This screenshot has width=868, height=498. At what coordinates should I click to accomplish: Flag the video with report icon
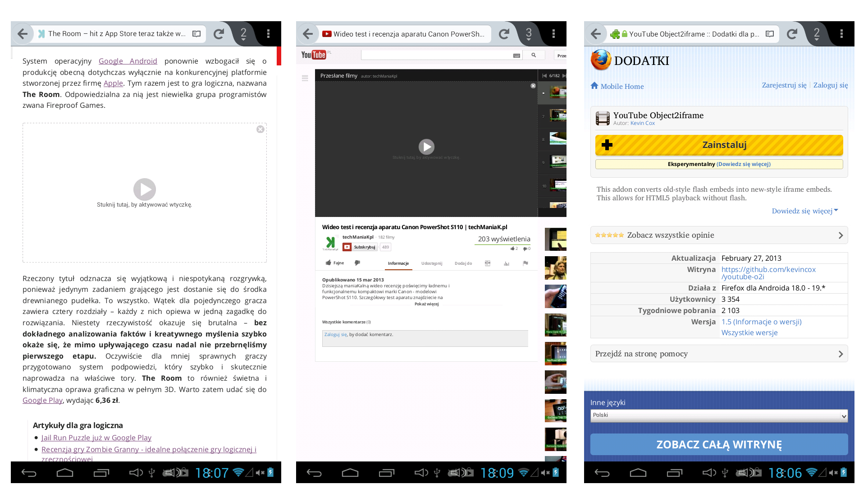(525, 263)
